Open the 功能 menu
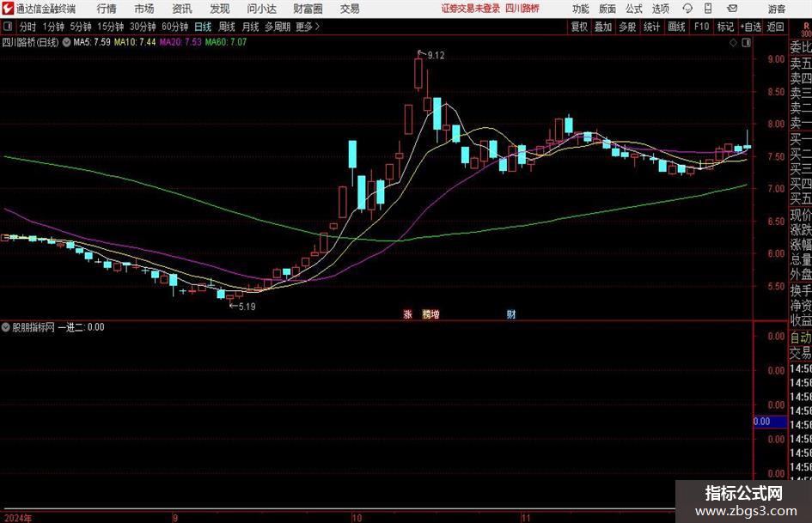Screen dimensions: 812x523 click(581, 9)
